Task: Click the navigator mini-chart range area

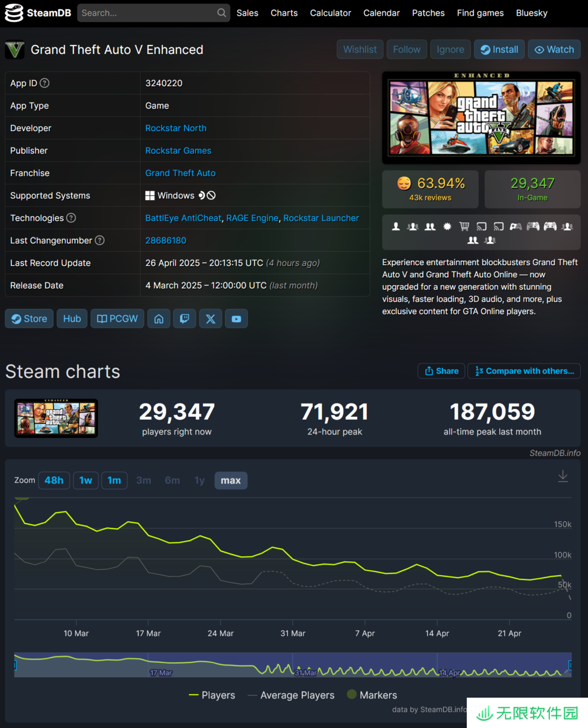Action: pyautogui.click(x=292, y=664)
